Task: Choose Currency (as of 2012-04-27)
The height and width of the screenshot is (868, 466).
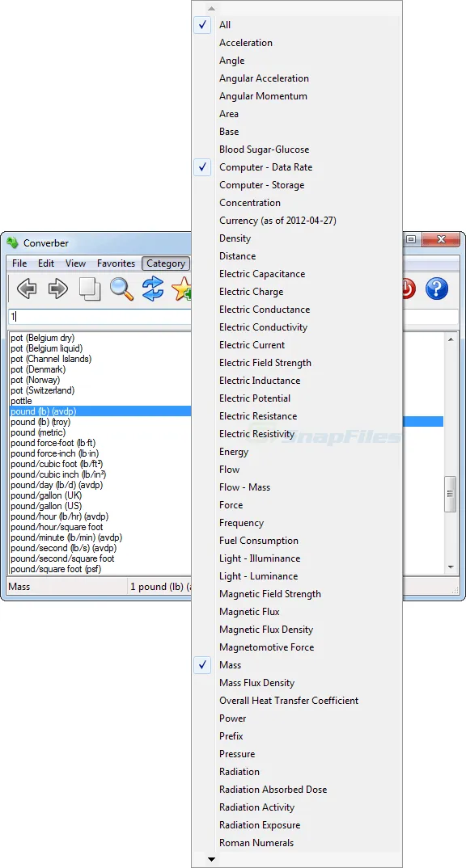Action: click(297, 221)
